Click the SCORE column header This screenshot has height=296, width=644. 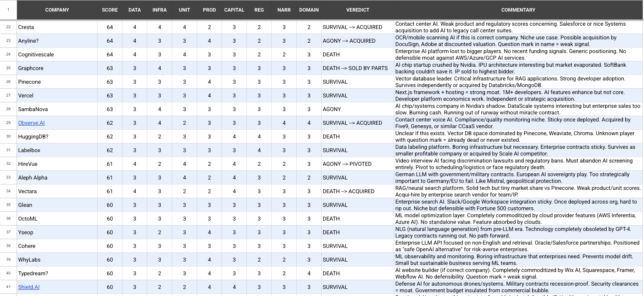coord(110,10)
